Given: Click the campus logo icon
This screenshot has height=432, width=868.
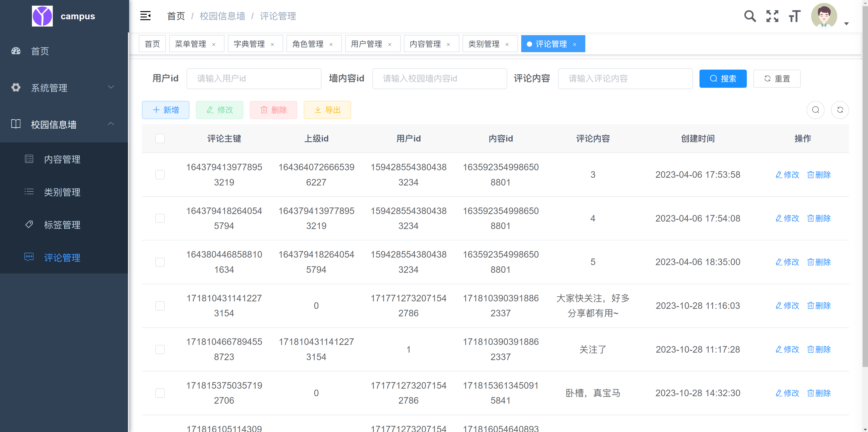Looking at the screenshot, I should [x=42, y=16].
